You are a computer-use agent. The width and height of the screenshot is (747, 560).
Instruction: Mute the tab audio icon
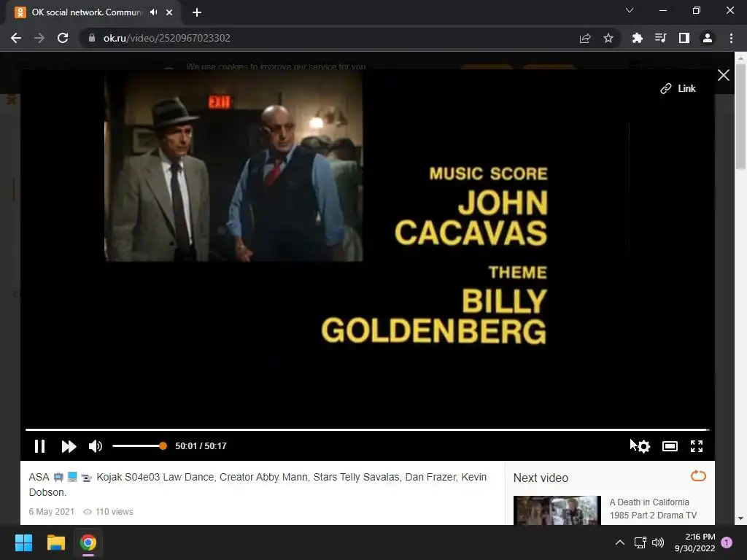[153, 12]
